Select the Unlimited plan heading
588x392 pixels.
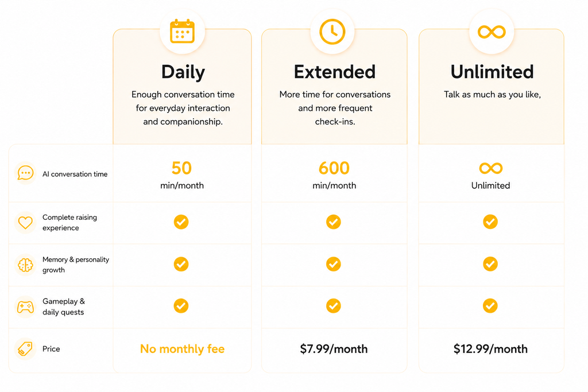tap(492, 72)
